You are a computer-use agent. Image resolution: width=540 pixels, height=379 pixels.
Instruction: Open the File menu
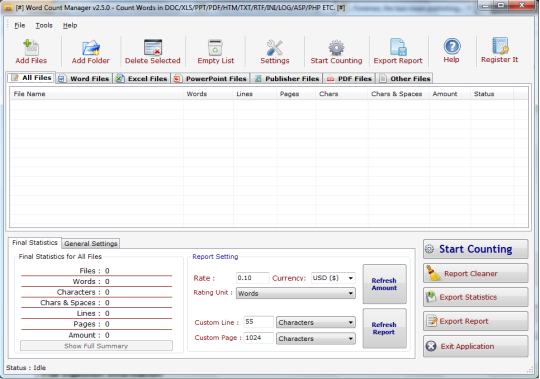20,25
